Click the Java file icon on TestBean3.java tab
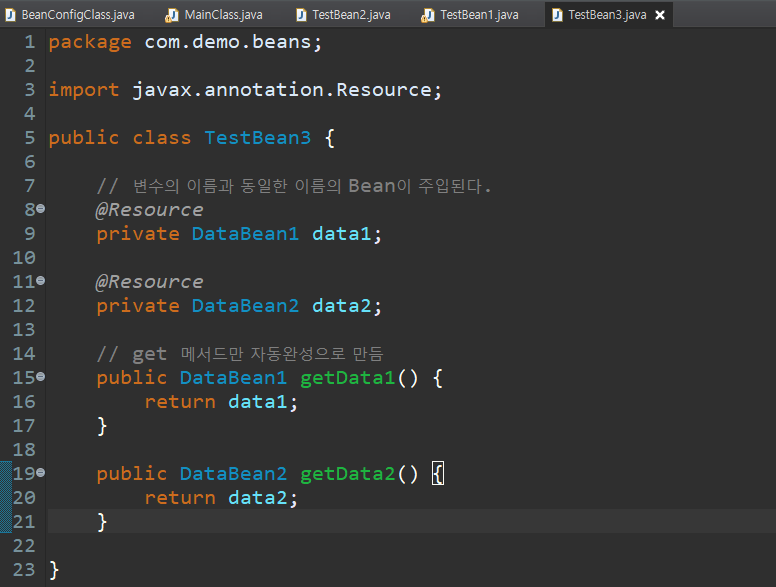Viewport: 776px width, 587px height. click(557, 15)
